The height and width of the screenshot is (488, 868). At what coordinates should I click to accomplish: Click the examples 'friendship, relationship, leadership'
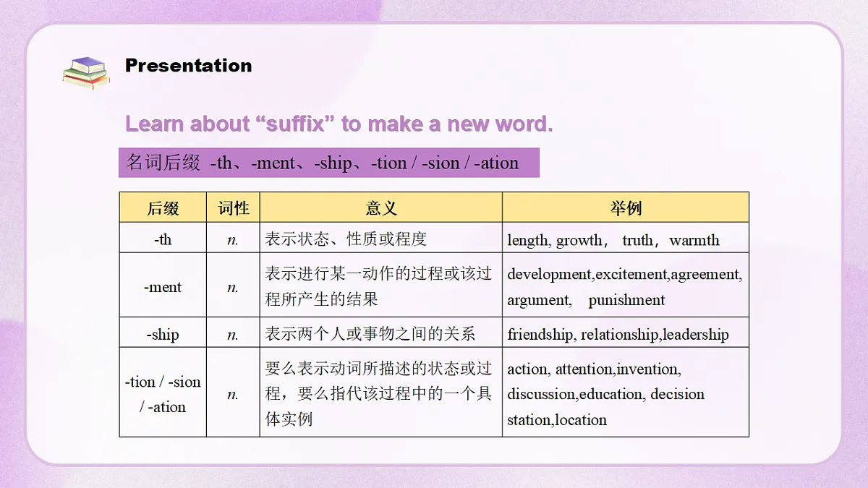pos(618,334)
